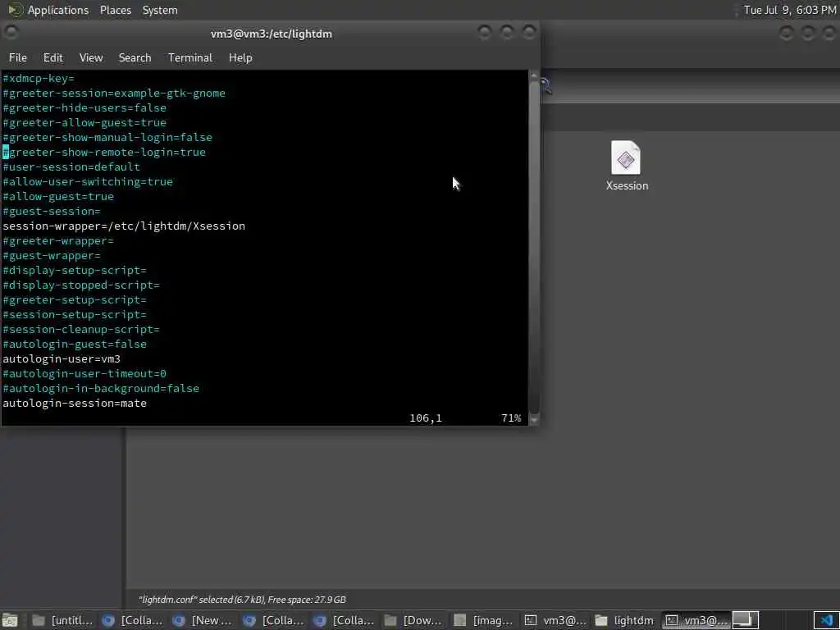Click the status bar lightdm.conf selected text
This screenshot has width=840, height=630.
[x=242, y=600]
